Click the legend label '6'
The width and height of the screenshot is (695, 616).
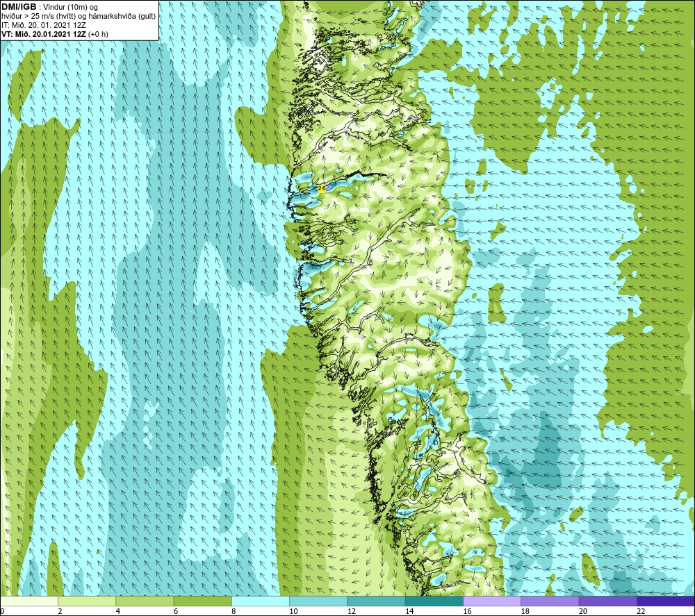[x=176, y=612]
